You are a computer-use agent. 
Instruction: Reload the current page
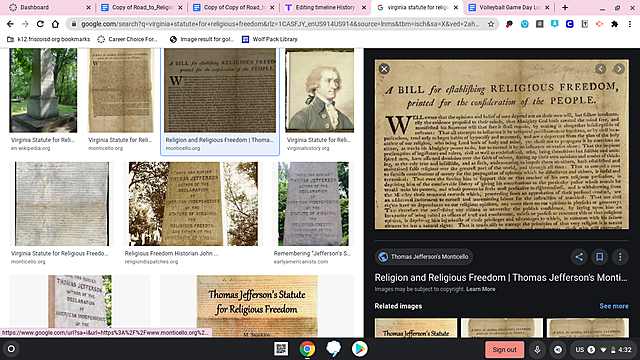pos(40,24)
